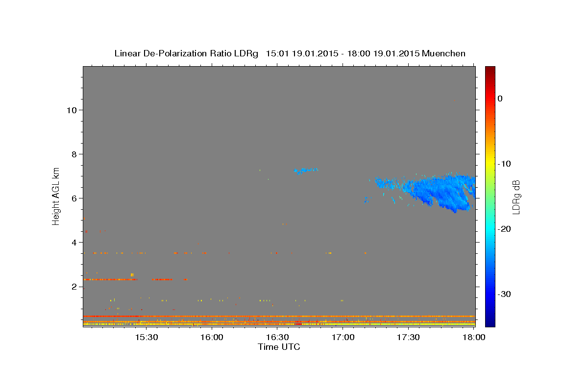The image size is (588, 392).
Task: Select the 17:00 time tick label
Action: pos(343,338)
